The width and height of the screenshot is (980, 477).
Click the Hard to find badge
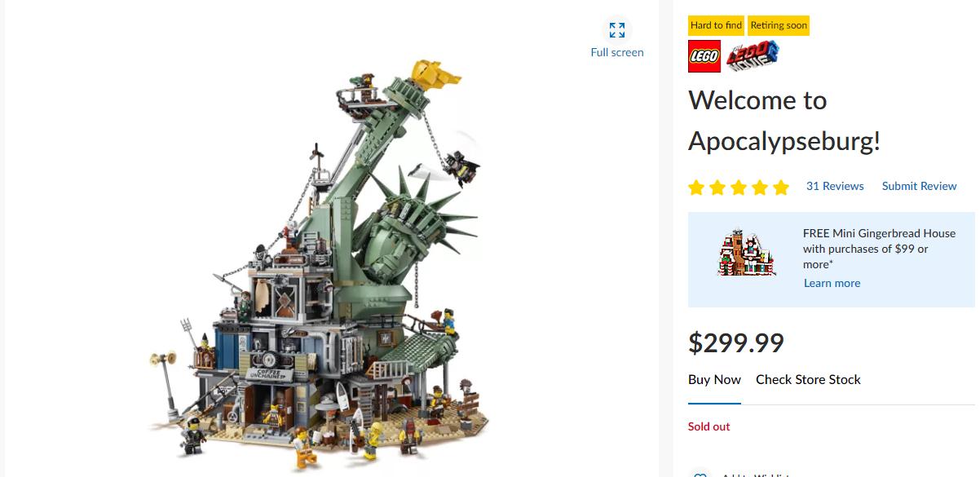717,25
